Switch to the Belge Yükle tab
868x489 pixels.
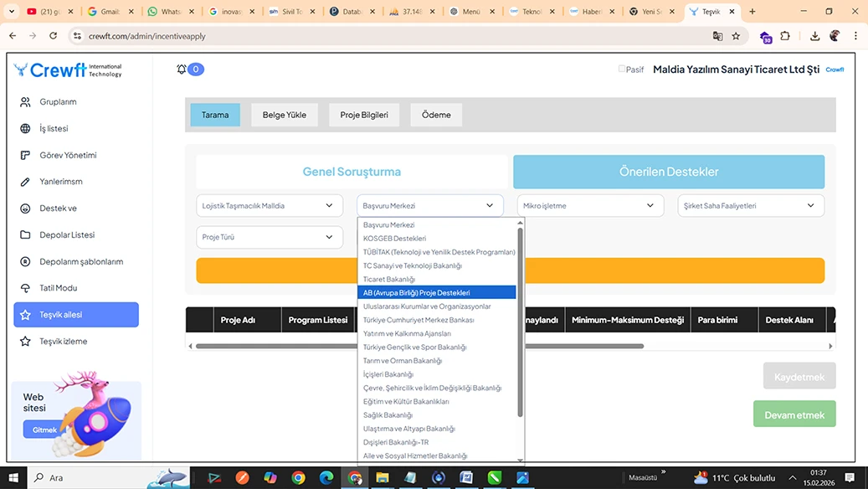tap(285, 115)
